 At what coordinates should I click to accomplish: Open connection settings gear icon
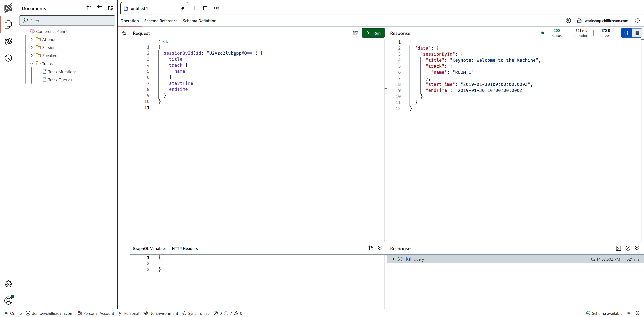coord(637,20)
